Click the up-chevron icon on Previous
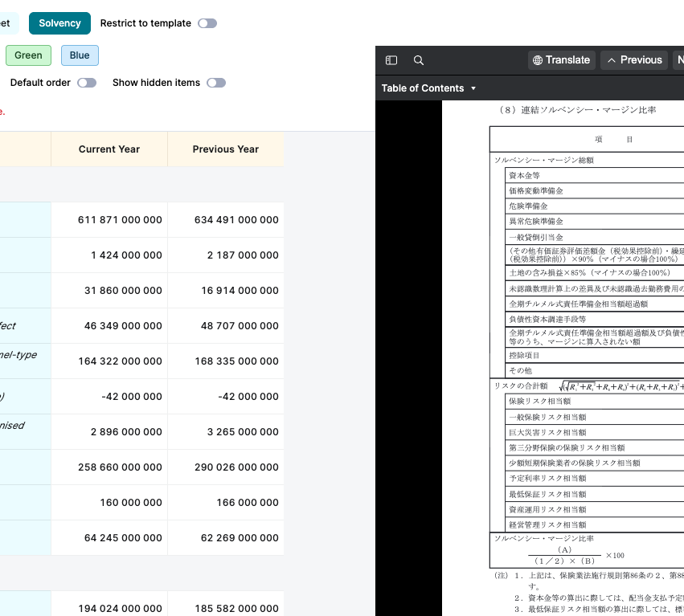 (611, 60)
